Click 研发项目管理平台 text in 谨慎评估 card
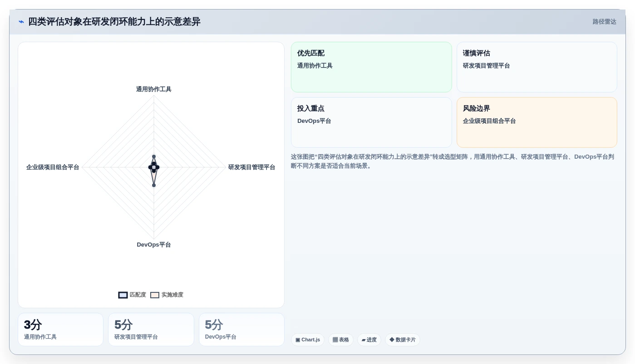 pyautogui.click(x=487, y=66)
